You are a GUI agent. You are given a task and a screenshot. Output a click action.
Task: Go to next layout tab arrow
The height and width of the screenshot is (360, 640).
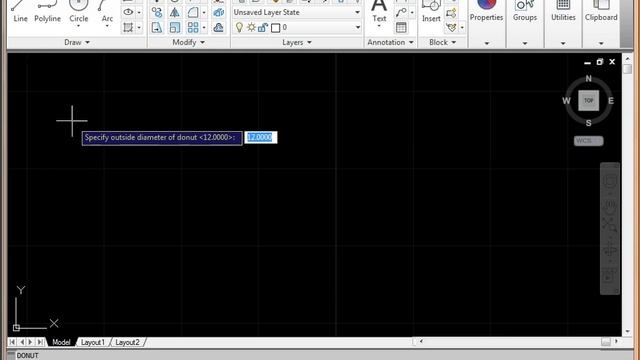pos(31,342)
